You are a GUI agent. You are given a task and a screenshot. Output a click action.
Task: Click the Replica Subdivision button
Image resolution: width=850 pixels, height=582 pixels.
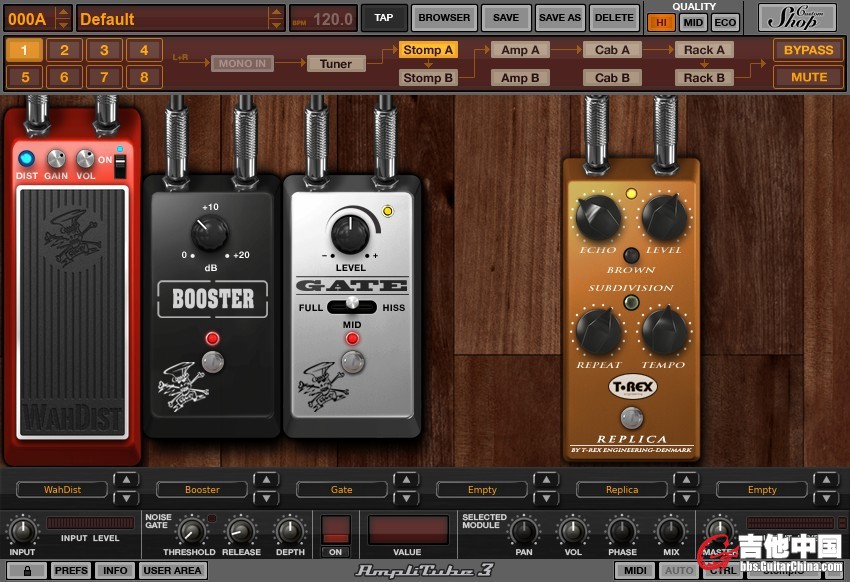[x=631, y=303]
